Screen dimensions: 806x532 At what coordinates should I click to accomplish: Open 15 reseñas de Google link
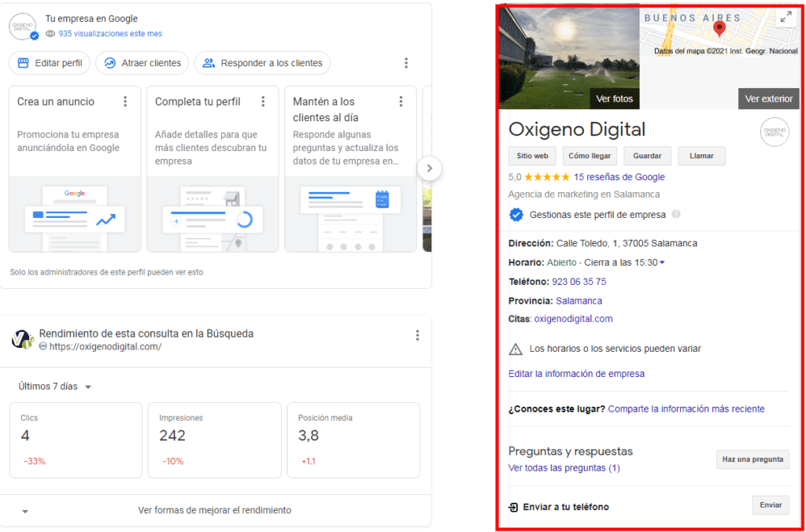pos(619,177)
